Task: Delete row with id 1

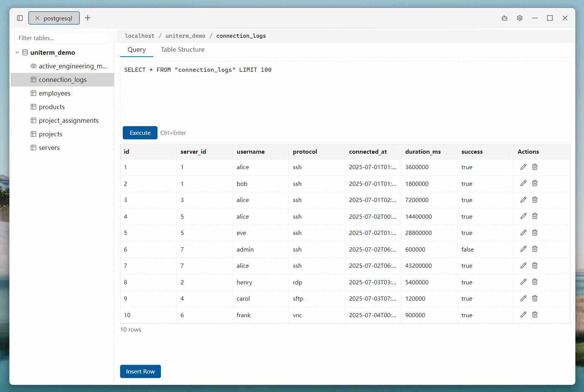Action: click(535, 167)
